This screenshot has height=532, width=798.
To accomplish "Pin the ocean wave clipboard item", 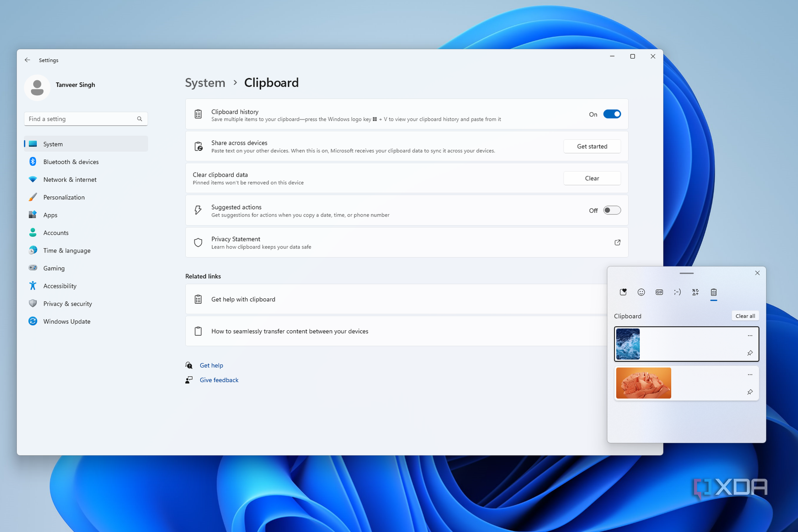I will point(750,353).
